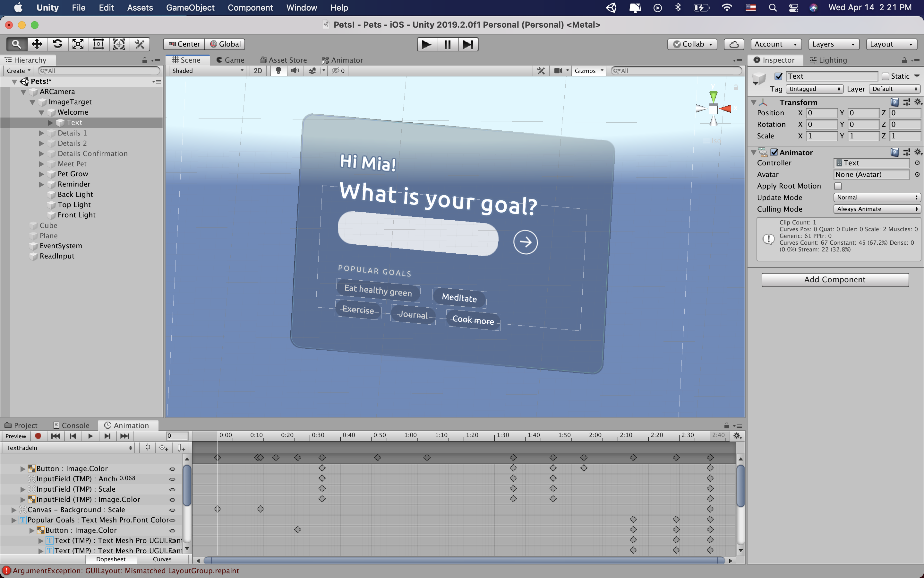The image size is (924, 578).
Task: Switch to the Animator tab
Action: 342,60
